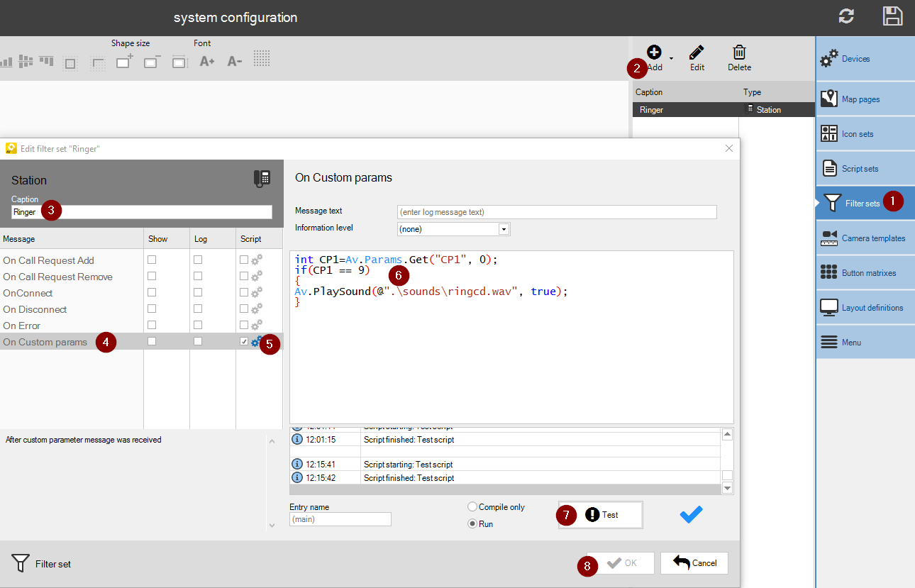Switch to Camera templates section
This screenshot has height=588, width=915.
tap(865, 238)
